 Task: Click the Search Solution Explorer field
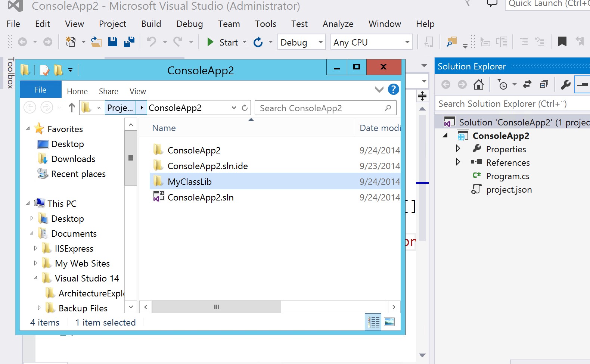coord(513,104)
